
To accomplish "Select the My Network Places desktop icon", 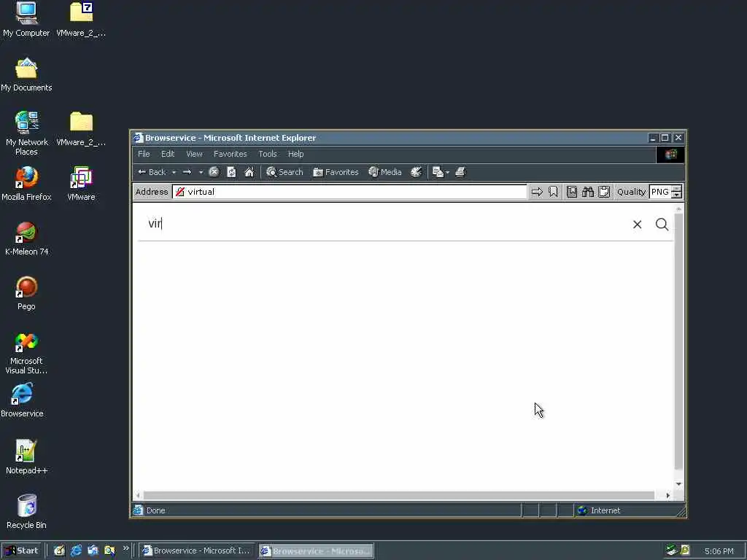I will click(27, 133).
